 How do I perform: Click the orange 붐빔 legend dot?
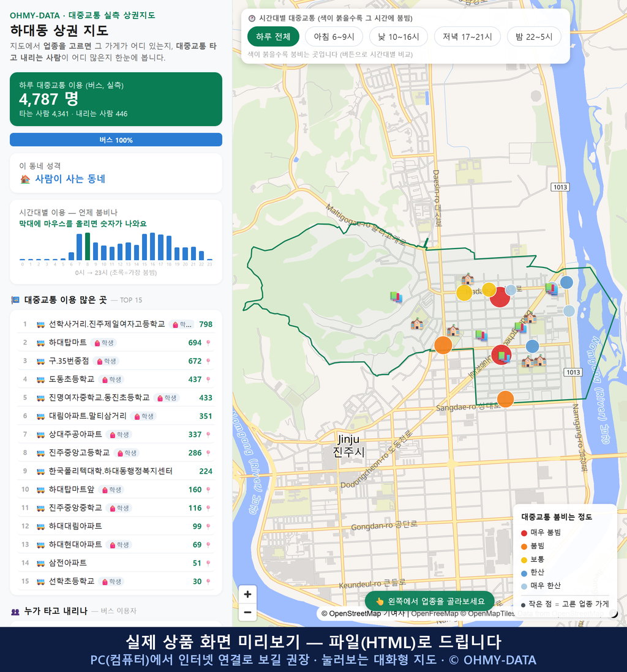click(524, 547)
